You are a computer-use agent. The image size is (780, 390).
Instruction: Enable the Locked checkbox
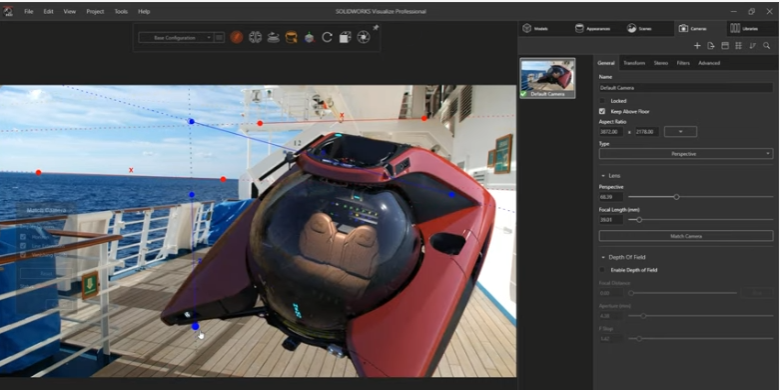tap(602, 101)
